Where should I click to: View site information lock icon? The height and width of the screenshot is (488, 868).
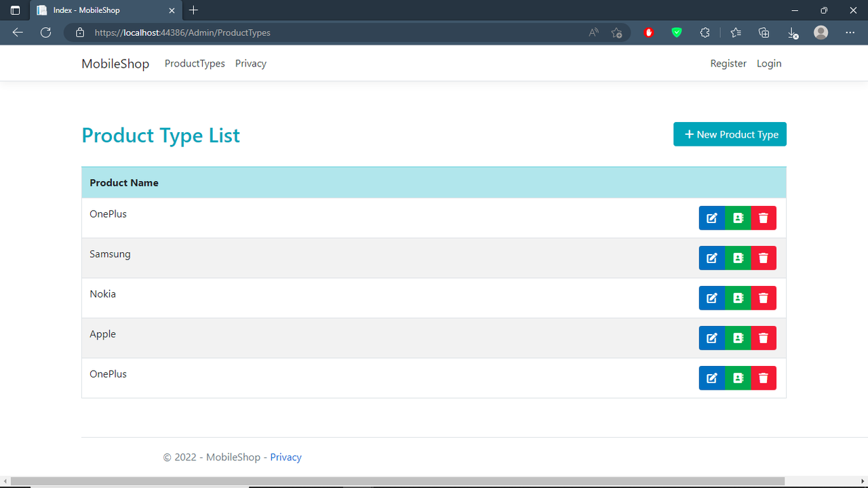pyautogui.click(x=80, y=33)
